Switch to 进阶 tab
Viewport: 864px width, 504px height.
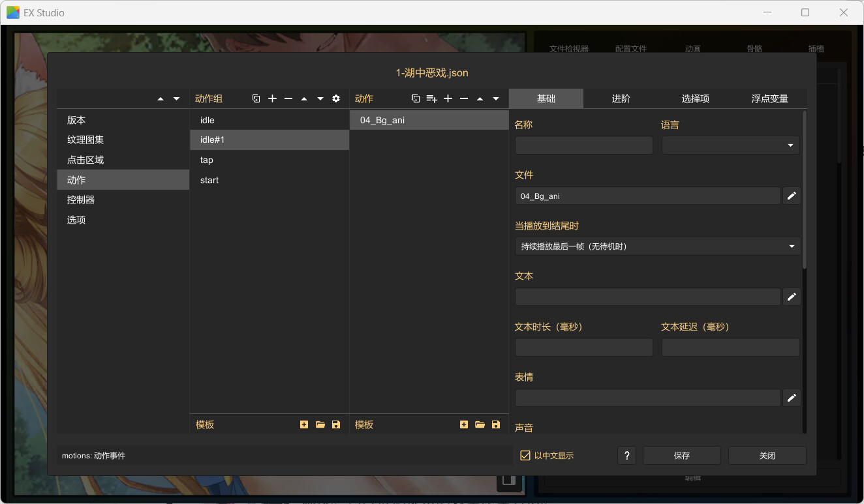click(x=621, y=98)
